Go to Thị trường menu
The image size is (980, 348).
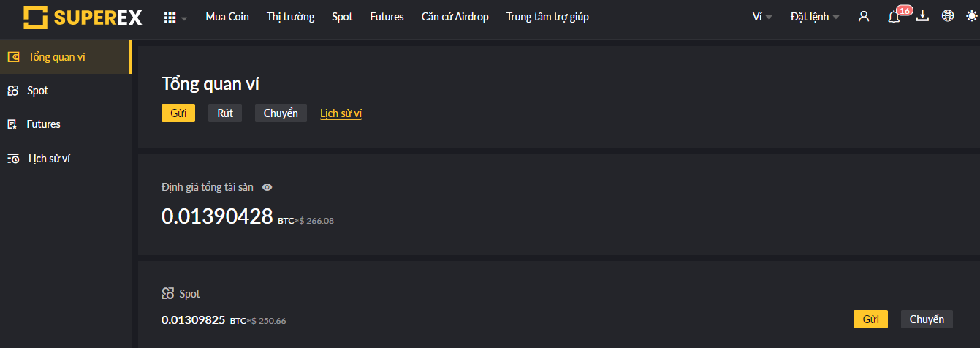(290, 17)
